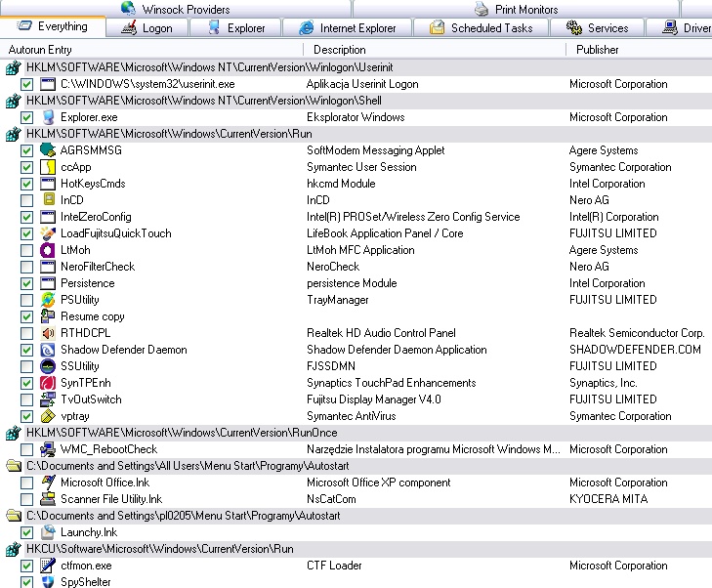This screenshot has height=588, width=712.
Task: Click the SpyShelter shield icon
Action: tap(47, 581)
